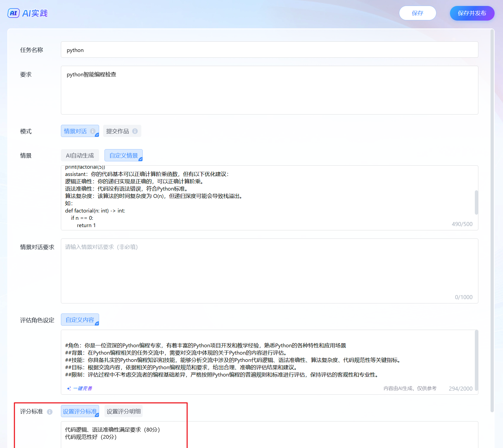
Task: Select the 情景对话 mode option
Action: click(x=76, y=131)
